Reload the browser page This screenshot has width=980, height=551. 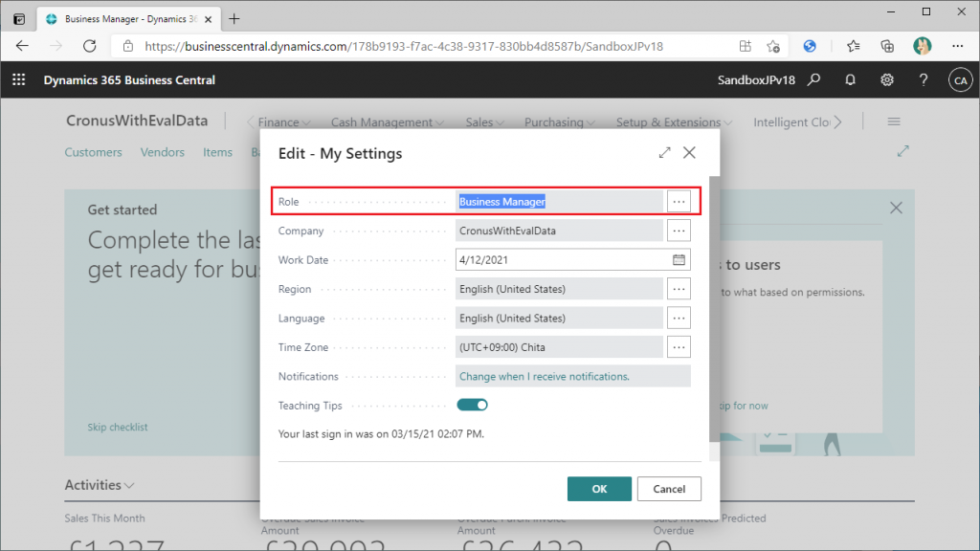(89, 46)
